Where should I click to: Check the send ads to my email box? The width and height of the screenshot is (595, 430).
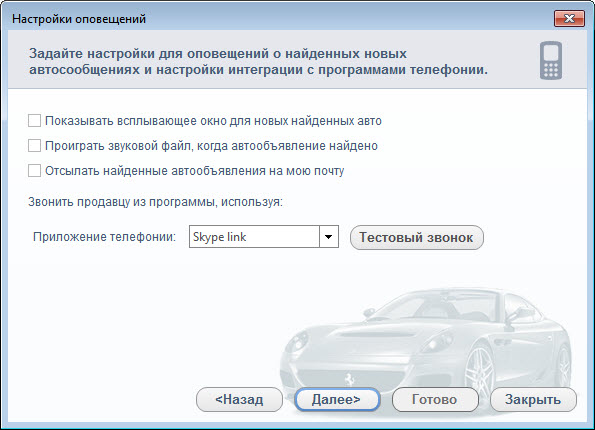click(x=34, y=171)
